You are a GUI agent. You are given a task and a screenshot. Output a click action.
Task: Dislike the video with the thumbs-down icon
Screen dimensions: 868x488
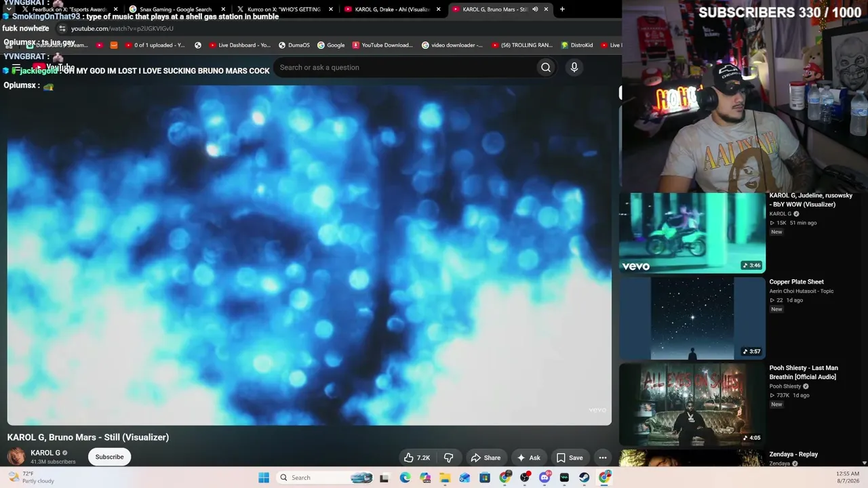pyautogui.click(x=448, y=457)
